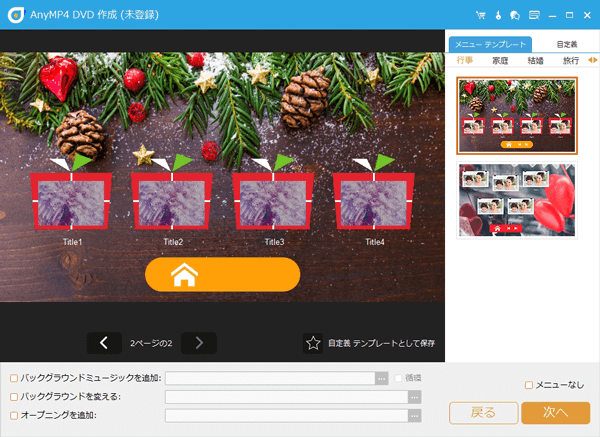
Task: Select the hearts themed template thumbnail
Action: pos(516,200)
